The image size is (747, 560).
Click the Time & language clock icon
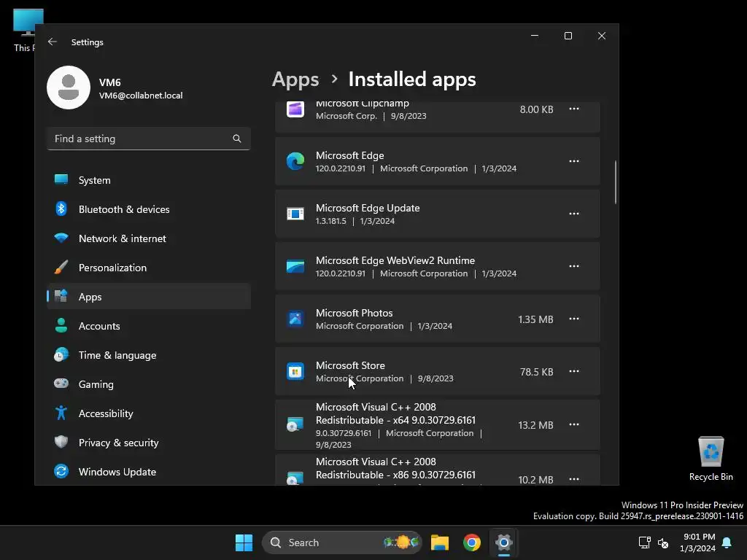61,355
